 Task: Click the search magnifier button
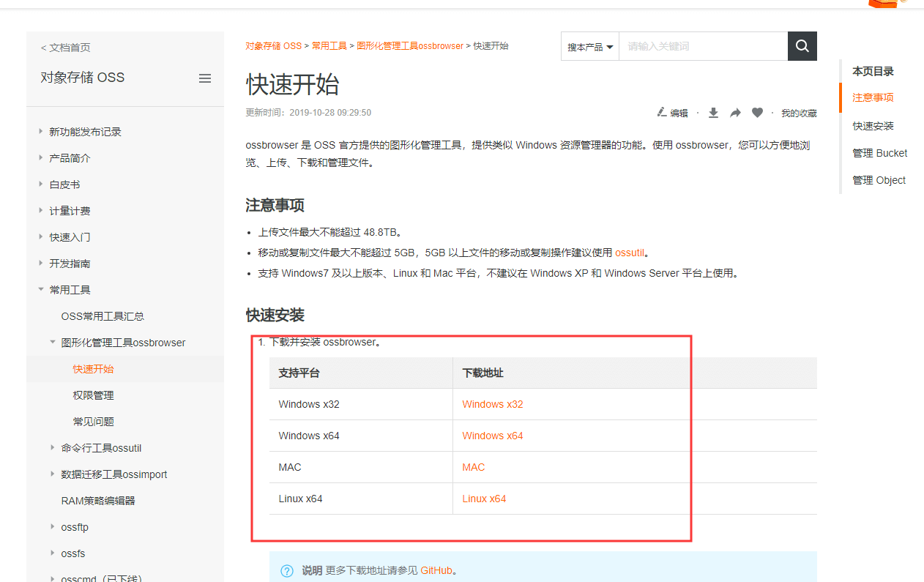pyautogui.click(x=802, y=46)
